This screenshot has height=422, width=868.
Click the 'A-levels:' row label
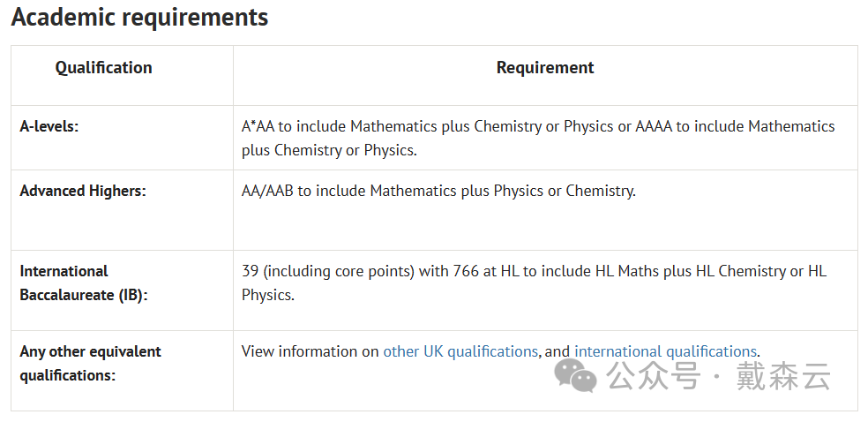(49, 126)
